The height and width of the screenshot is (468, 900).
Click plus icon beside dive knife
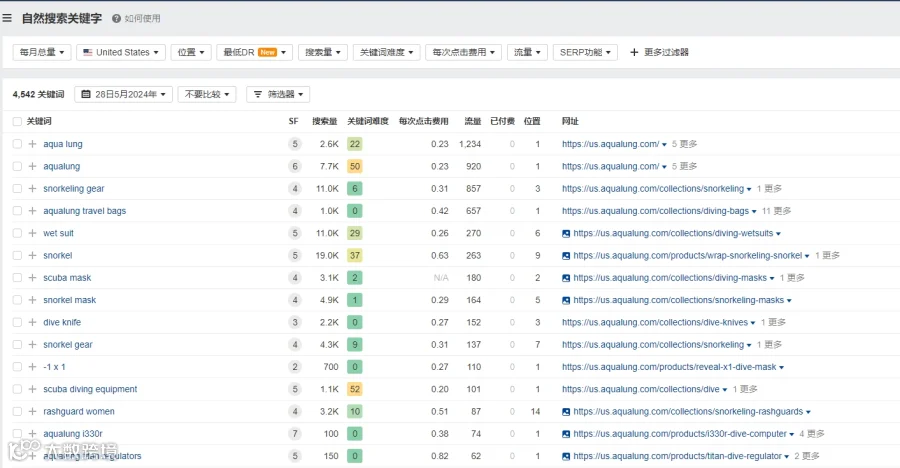point(33,322)
